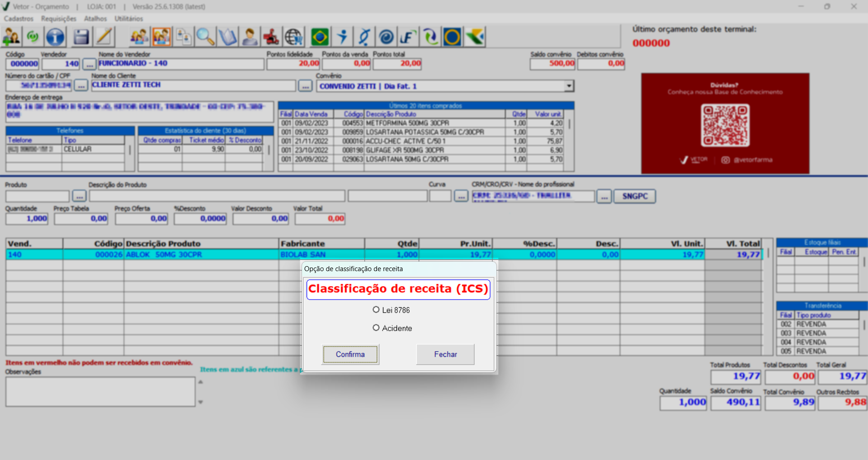868x460 pixels.
Task: Click Fechar to close the dialog
Action: pyautogui.click(x=445, y=354)
